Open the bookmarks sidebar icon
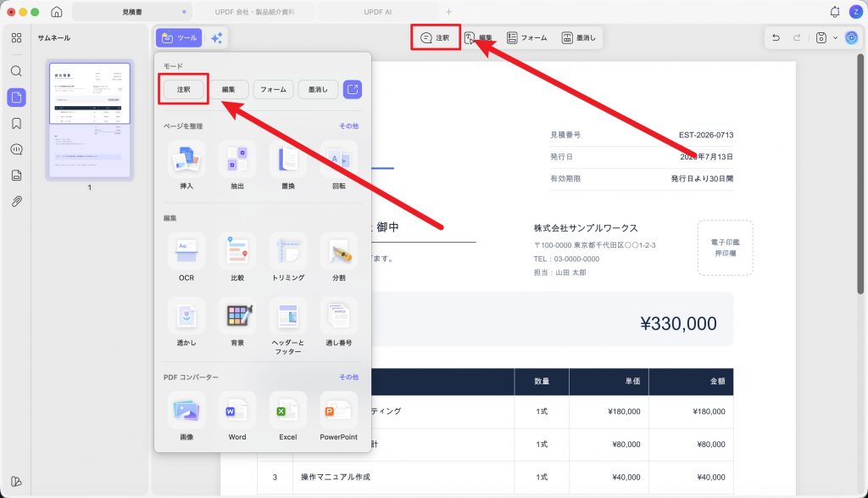 tap(17, 123)
